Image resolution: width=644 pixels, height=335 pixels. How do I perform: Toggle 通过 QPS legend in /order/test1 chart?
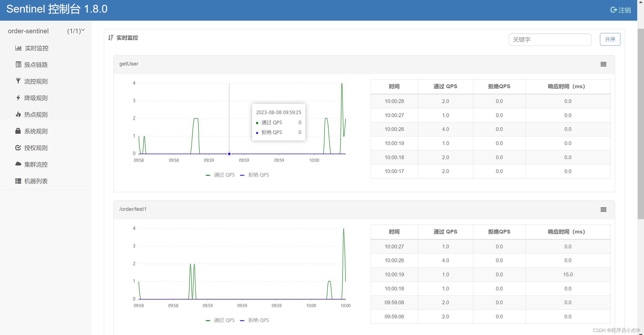220,320
